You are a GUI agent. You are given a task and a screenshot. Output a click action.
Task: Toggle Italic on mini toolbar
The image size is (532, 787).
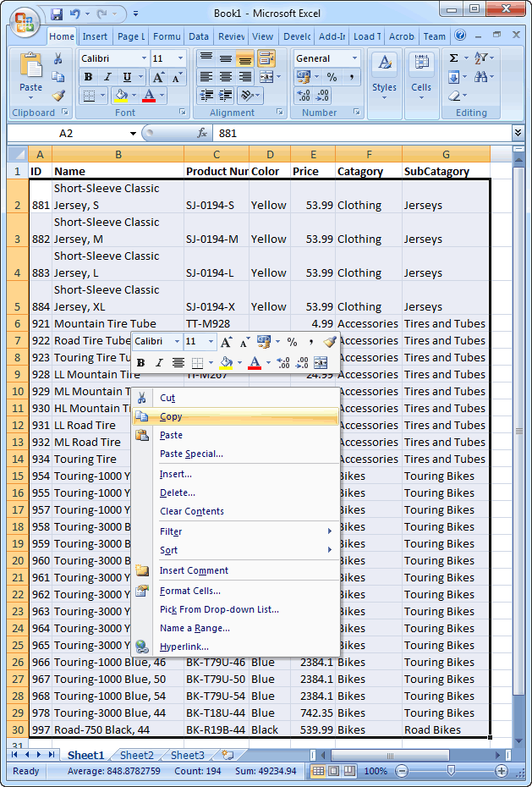coord(159,362)
